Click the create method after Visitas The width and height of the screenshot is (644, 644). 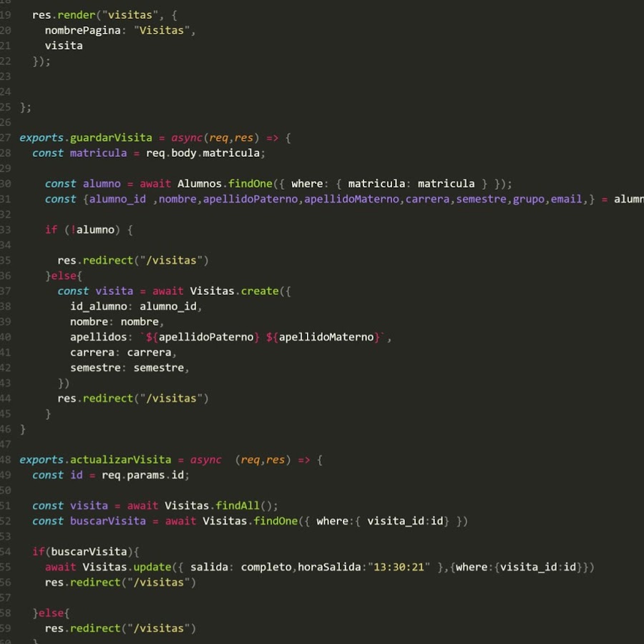[260, 291]
